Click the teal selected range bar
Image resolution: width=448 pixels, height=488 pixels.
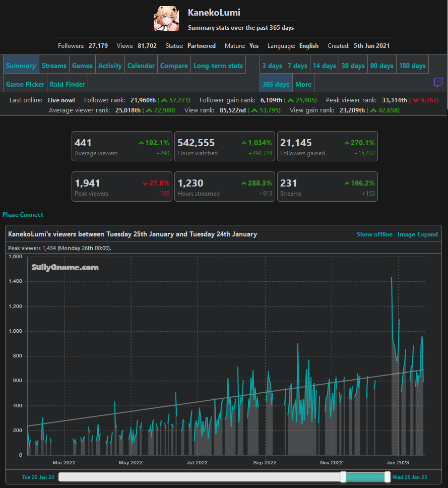(365, 477)
